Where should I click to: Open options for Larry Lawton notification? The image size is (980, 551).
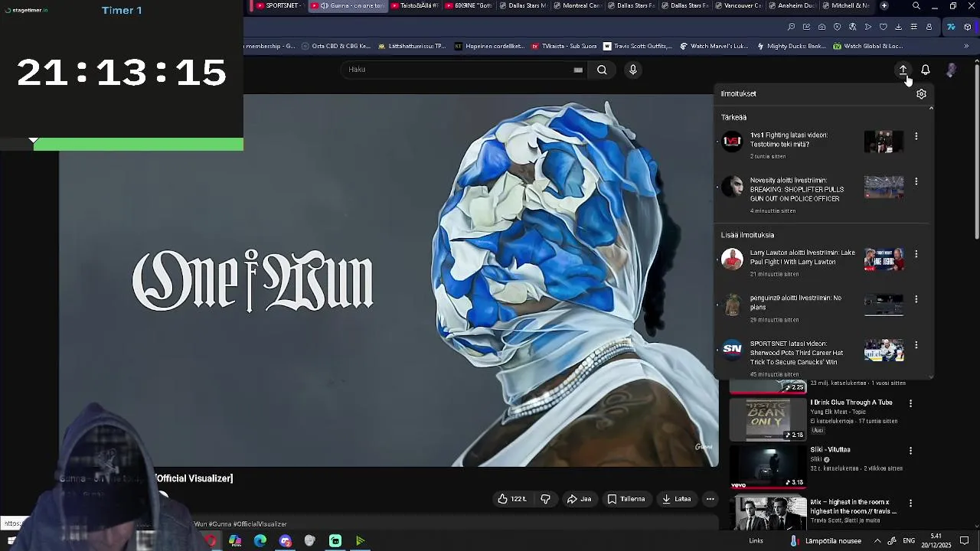(916, 254)
